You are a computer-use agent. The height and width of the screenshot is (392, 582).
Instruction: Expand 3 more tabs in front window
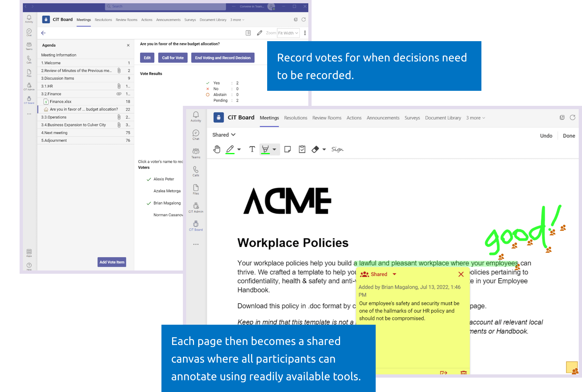pyautogui.click(x=476, y=118)
